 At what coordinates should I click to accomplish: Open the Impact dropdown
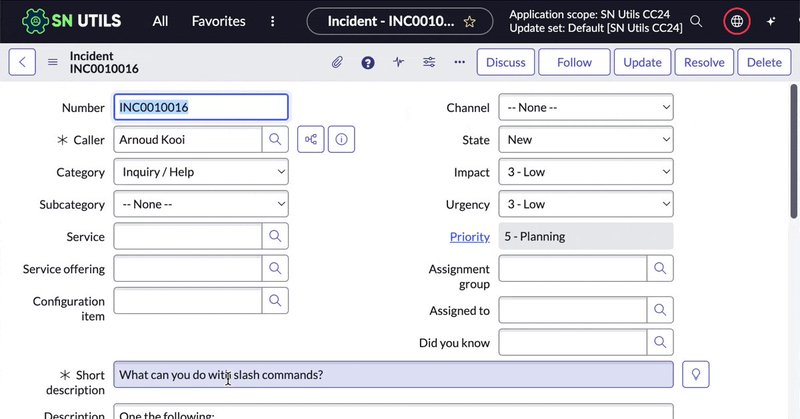pos(586,172)
